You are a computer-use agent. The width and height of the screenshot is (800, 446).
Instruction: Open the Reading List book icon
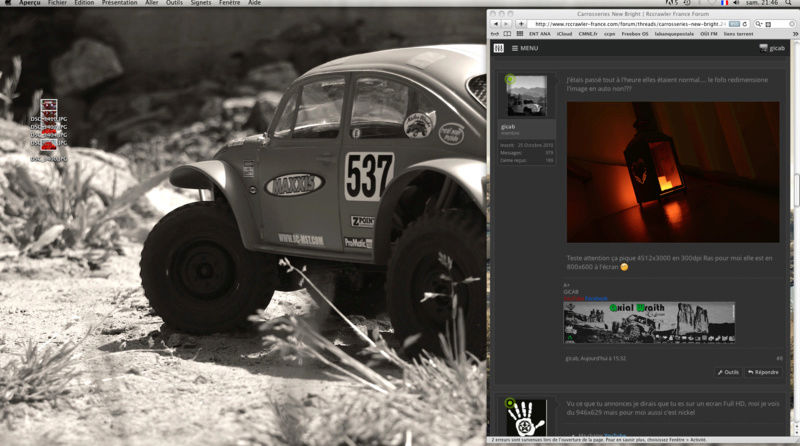(507, 34)
